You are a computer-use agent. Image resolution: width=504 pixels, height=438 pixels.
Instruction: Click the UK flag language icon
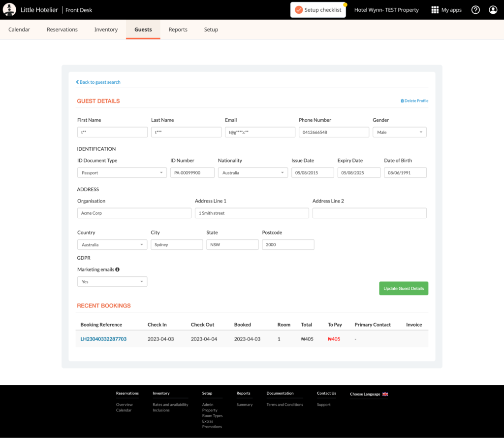(385, 394)
